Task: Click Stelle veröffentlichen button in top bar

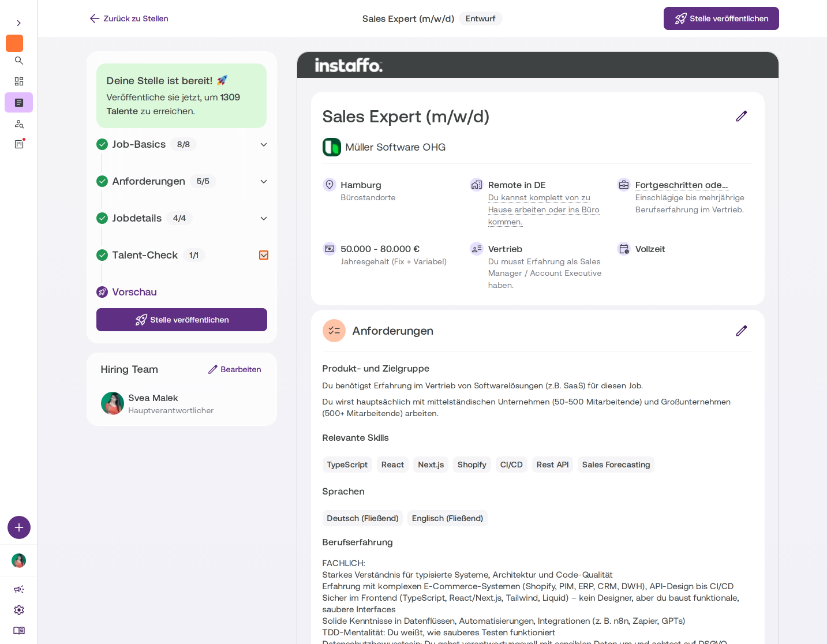Action: click(x=721, y=18)
